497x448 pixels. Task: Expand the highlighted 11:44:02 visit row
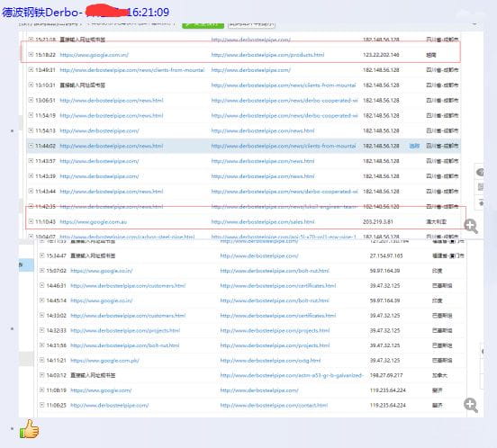point(31,146)
